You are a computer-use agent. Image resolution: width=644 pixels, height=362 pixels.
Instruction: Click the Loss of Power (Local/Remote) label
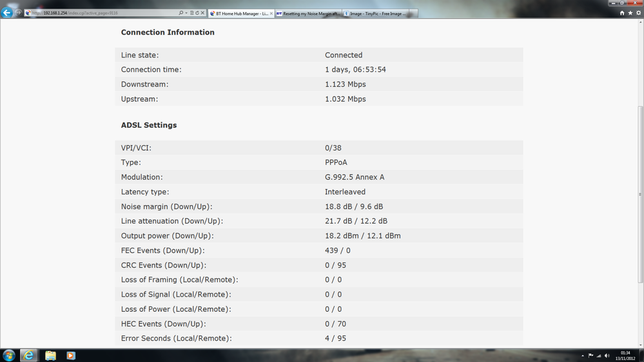click(176, 309)
